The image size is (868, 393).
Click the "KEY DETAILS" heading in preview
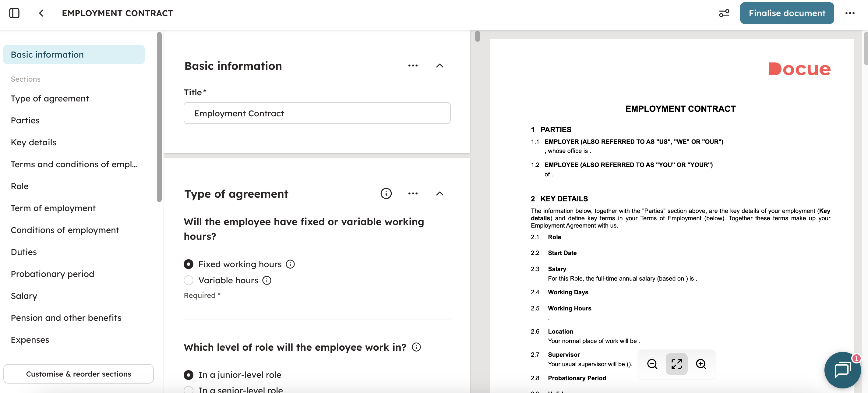[x=564, y=199]
